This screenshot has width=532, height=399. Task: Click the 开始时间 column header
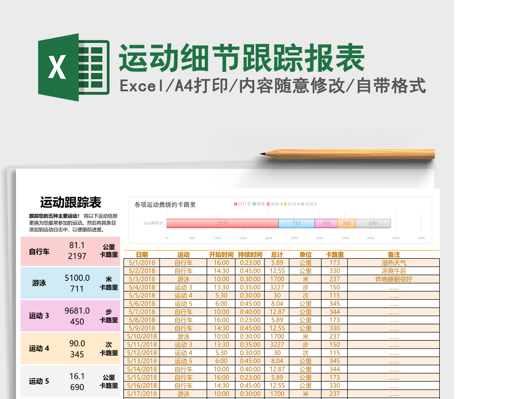tap(221, 254)
